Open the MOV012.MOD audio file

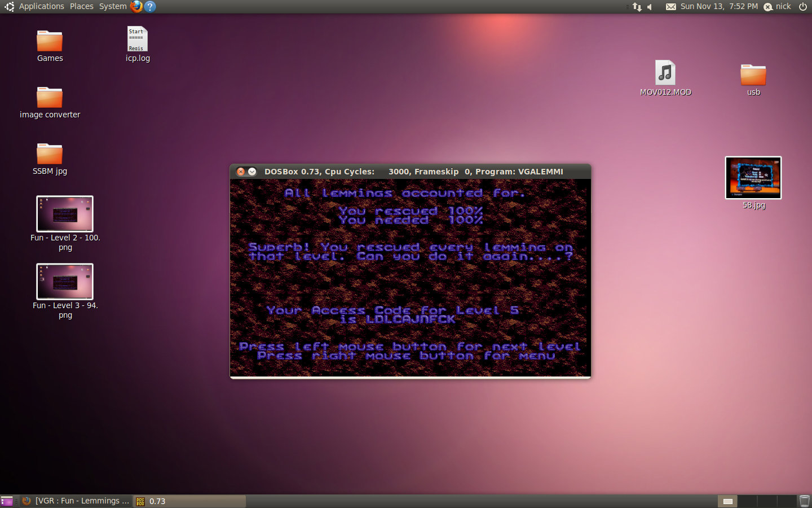(x=665, y=73)
